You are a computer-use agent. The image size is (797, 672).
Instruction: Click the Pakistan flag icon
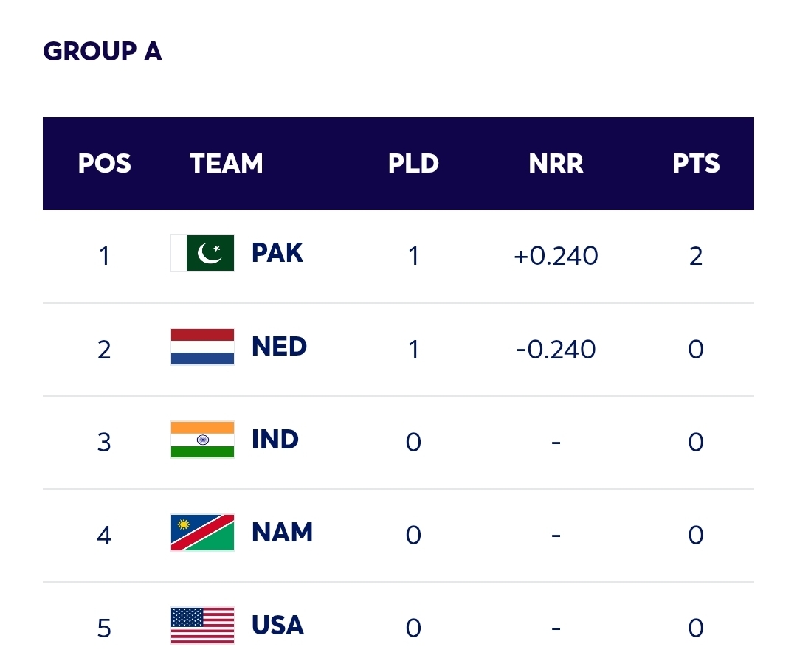202,253
